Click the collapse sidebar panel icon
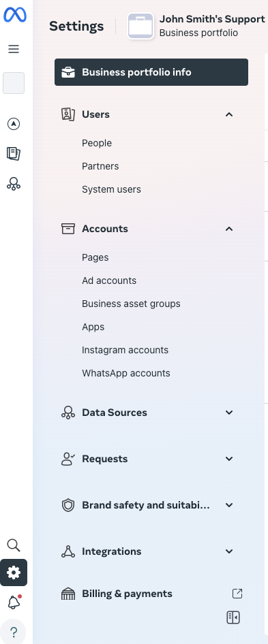Image resolution: width=268 pixels, height=644 pixels. pos(233,617)
